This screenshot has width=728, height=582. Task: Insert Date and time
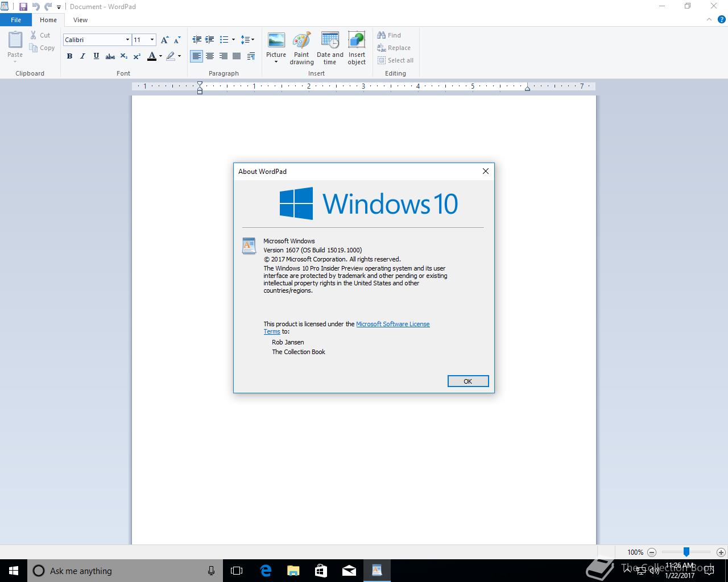[x=330, y=48]
